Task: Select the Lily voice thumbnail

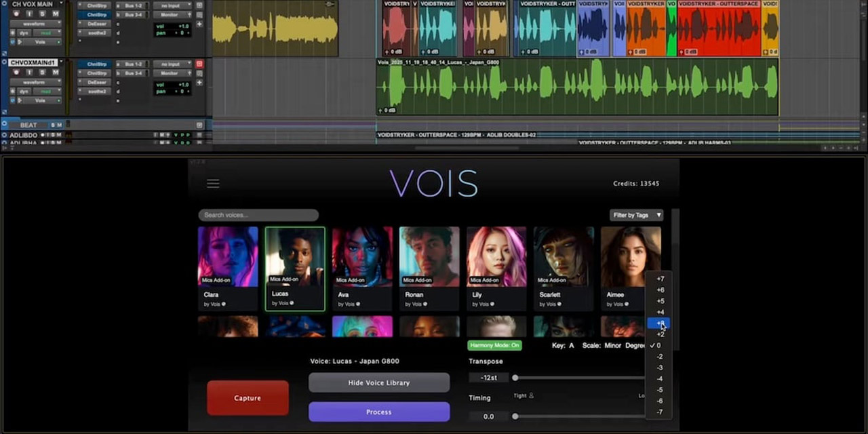Action: click(x=496, y=256)
